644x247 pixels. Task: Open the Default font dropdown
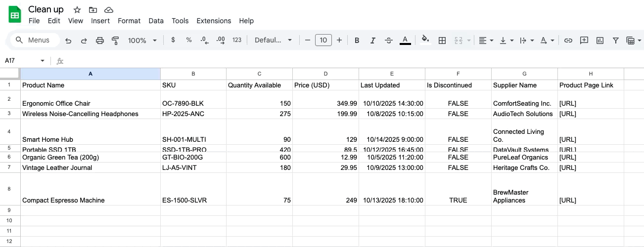pyautogui.click(x=273, y=41)
